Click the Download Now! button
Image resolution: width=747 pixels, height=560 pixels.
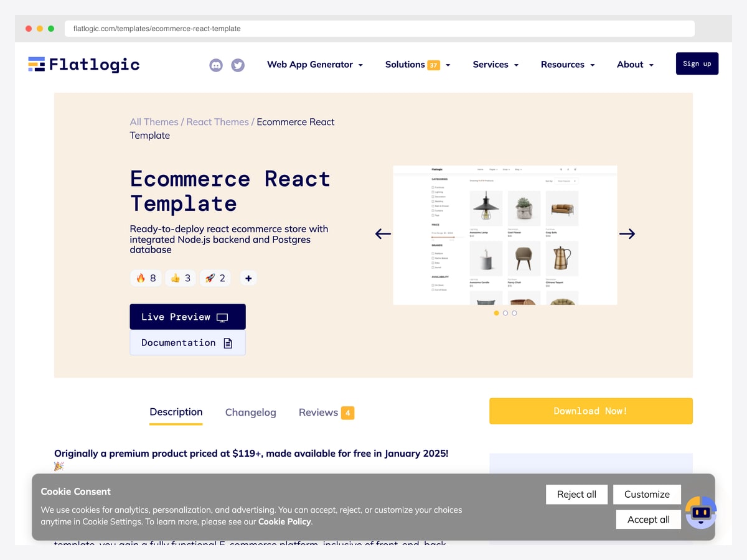tap(591, 411)
